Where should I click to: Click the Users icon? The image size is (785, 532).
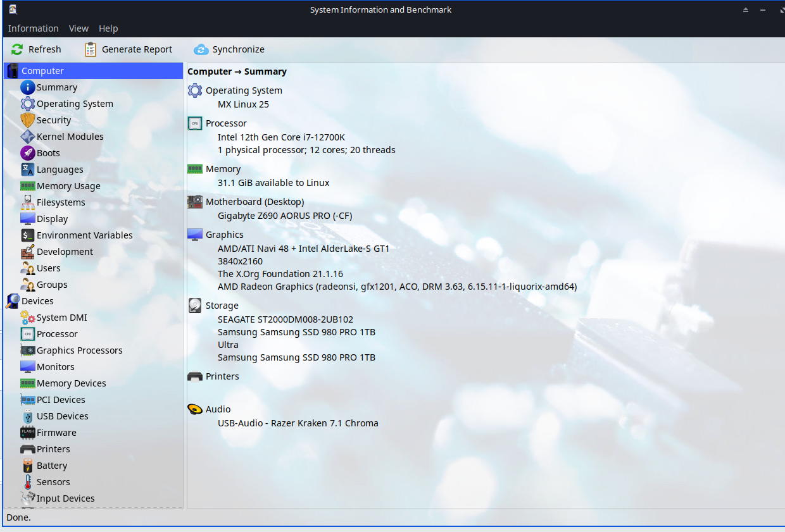(x=27, y=268)
